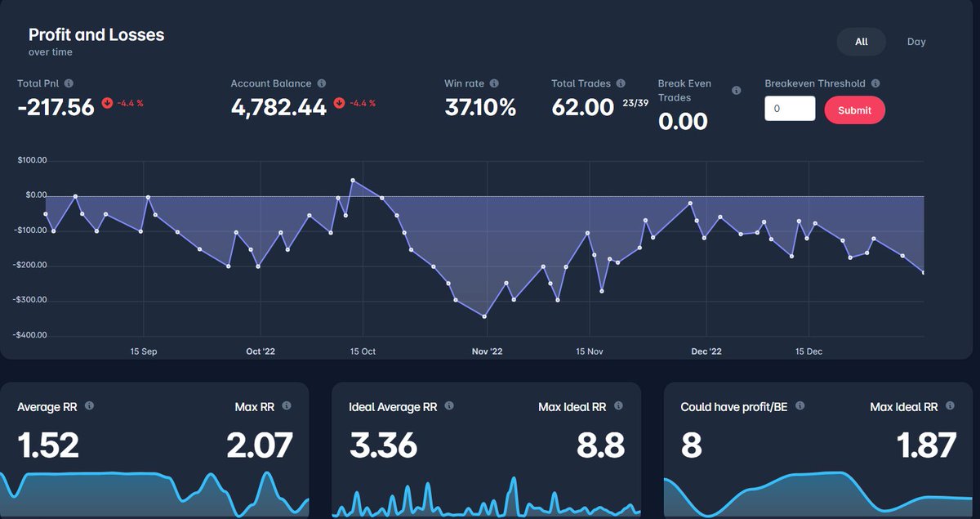Switch to the Day view tab
980x519 pixels.
pyautogui.click(x=916, y=42)
